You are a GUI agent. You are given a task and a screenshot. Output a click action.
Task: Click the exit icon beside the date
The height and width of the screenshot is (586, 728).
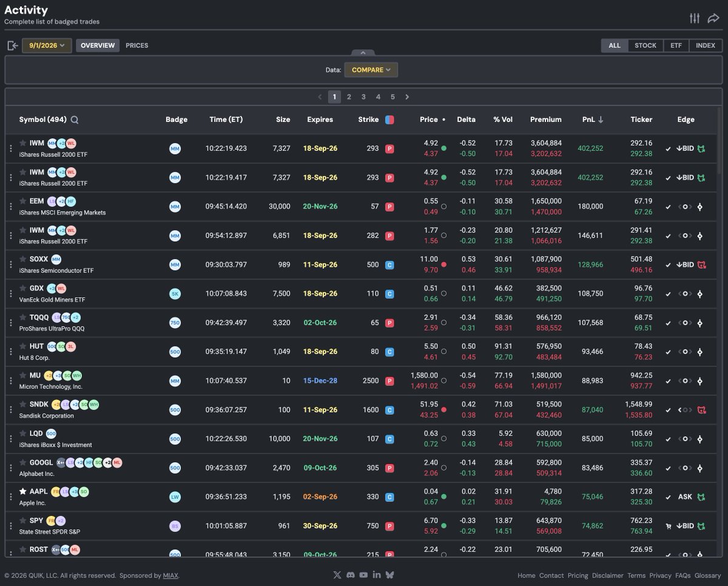13,45
